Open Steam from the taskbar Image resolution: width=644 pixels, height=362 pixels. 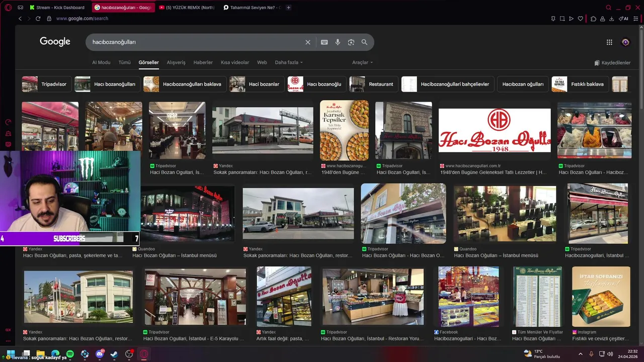click(x=114, y=354)
